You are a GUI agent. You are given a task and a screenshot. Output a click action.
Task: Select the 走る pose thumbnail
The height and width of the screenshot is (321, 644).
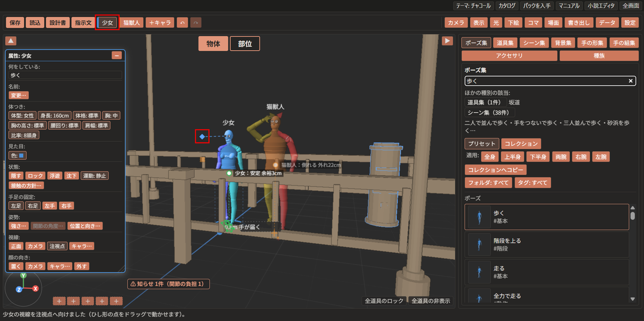pos(479,272)
